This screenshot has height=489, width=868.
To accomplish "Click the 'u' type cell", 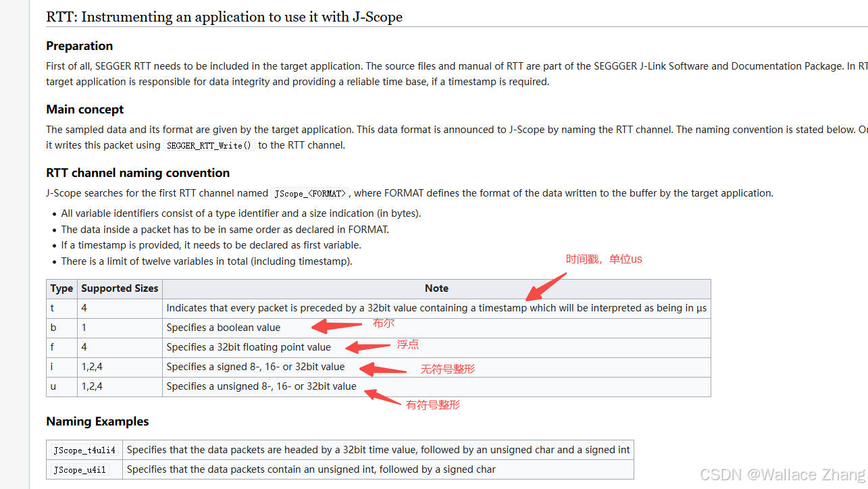I will click(x=61, y=386).
